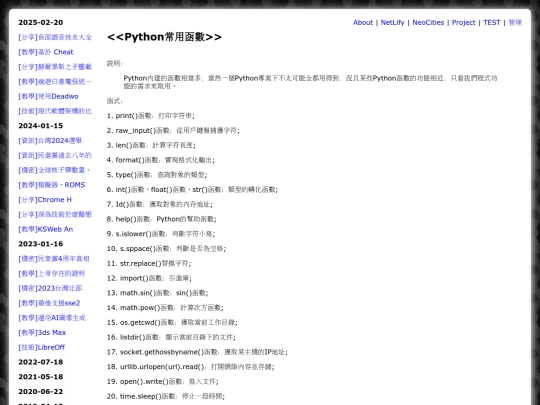Open the 2023台灣北部 sidebar post

point(50,288)
